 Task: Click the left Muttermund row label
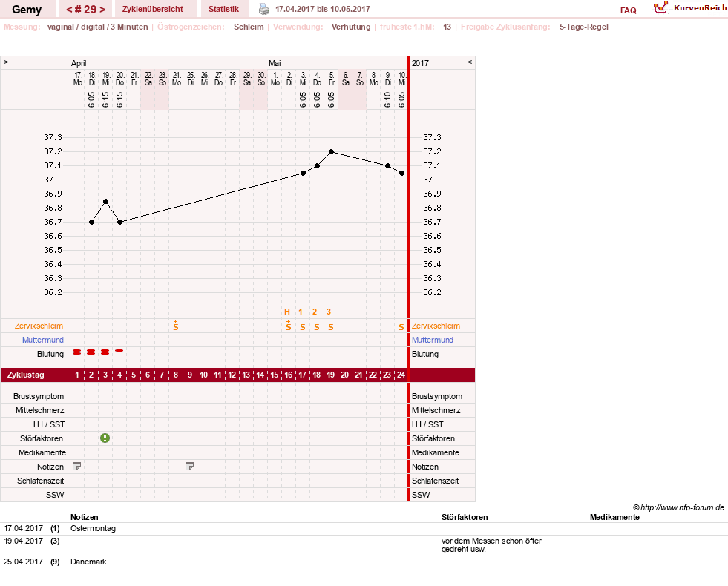[43, 340]
